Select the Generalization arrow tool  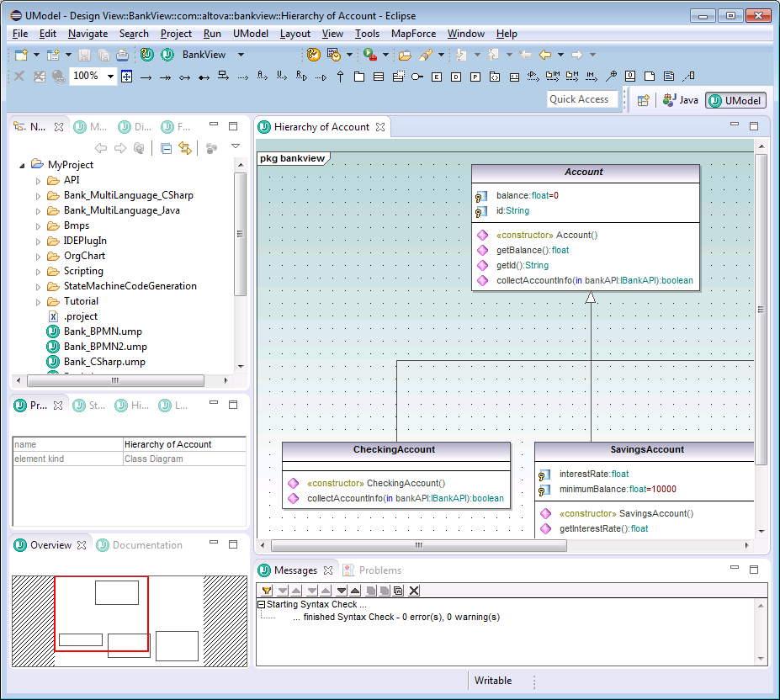341,77
